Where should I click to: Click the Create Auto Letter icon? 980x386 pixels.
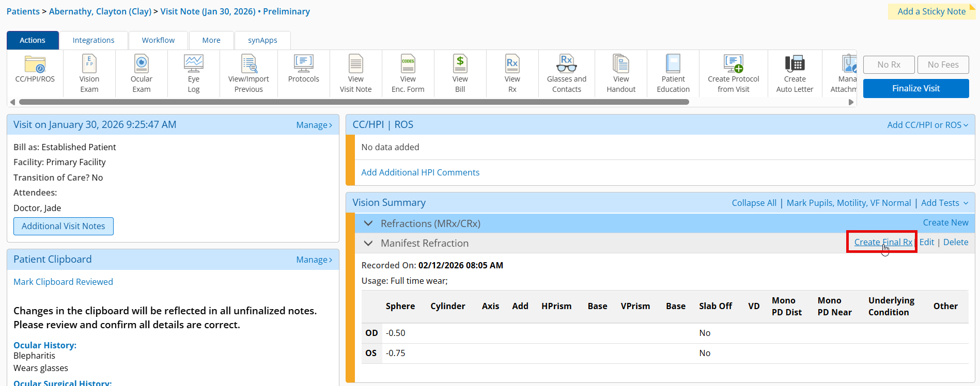click(795, 64)
